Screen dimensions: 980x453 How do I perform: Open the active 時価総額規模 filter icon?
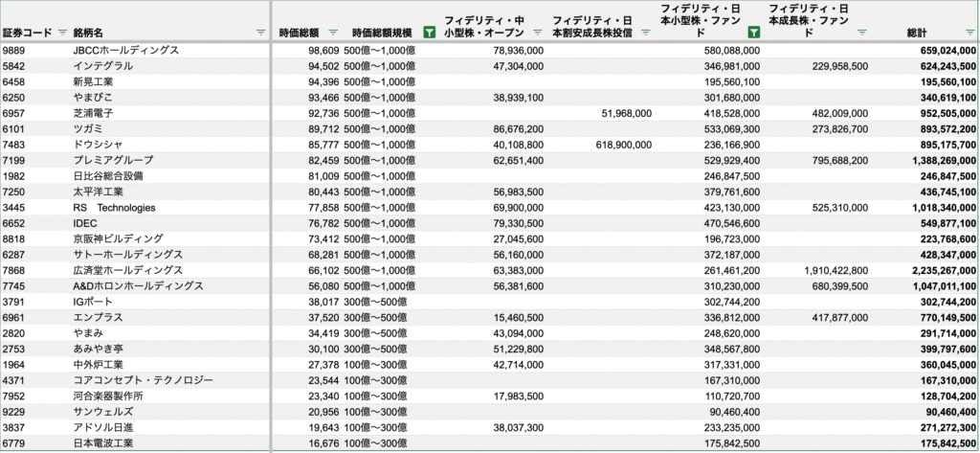tap(430, 32)
